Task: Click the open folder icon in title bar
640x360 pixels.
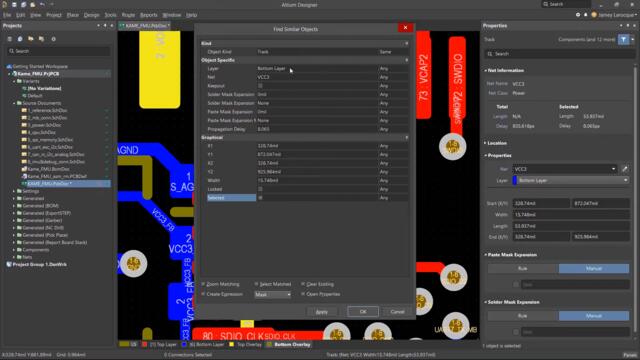Action: tap(33, 4)
